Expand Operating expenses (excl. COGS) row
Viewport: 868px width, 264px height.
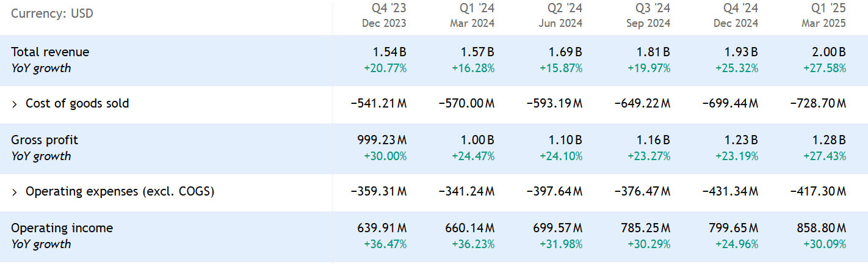(15, 192)
